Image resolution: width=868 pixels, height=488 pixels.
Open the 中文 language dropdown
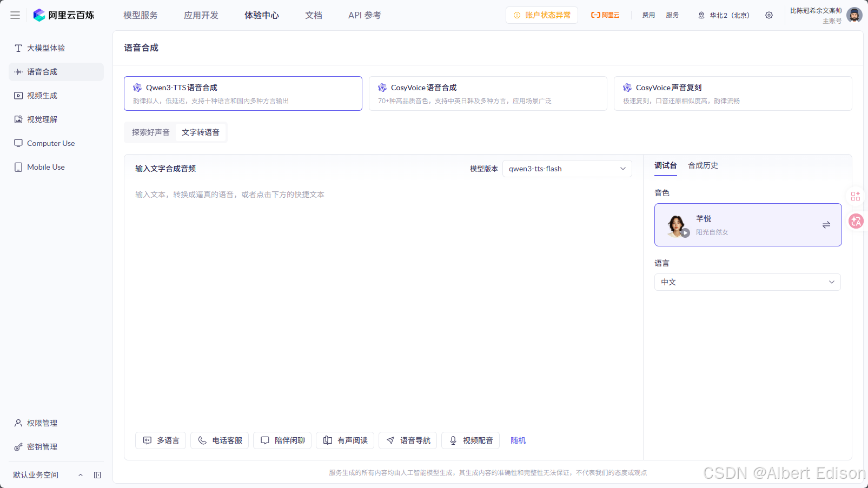(747, 282)
